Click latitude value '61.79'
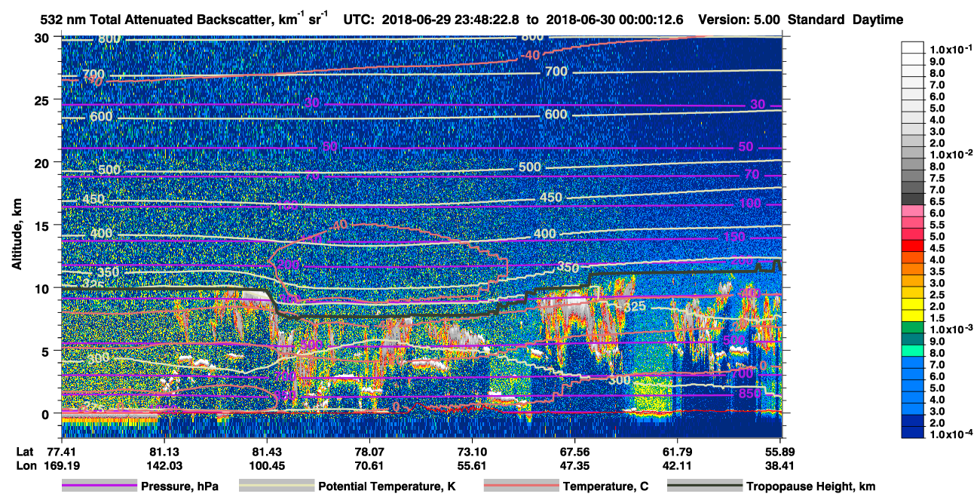Image resolution: width=980 pixels, height=503 pixels. tap(678, 452)
